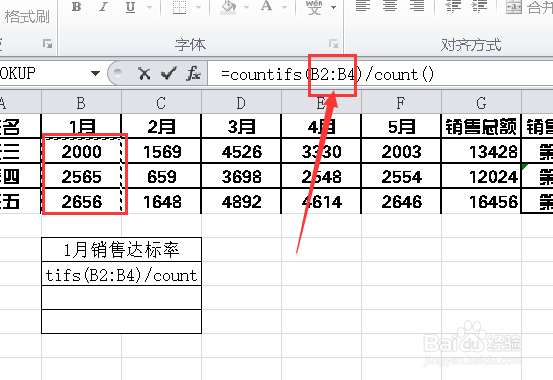Open underline style dropdown arrow
This screenshot has width=553, height=380.
point(150,7)
